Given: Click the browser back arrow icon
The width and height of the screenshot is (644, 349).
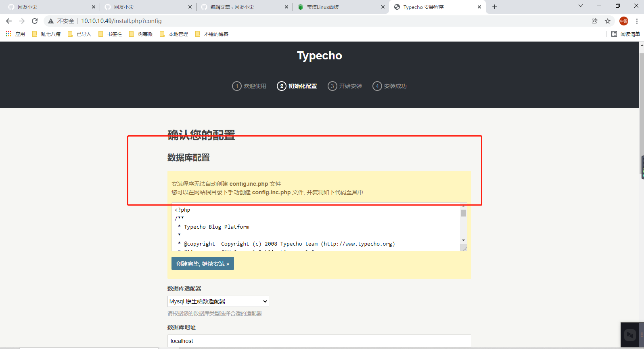Looking at the screenshot, I should point(9,21).
